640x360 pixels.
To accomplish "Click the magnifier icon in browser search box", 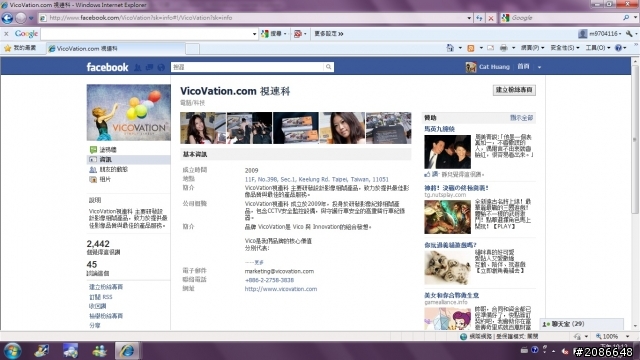I will (626, 18).
